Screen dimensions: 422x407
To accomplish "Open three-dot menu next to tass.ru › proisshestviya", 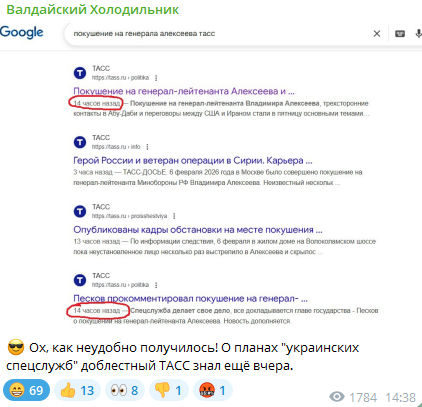I will point(174,216).
